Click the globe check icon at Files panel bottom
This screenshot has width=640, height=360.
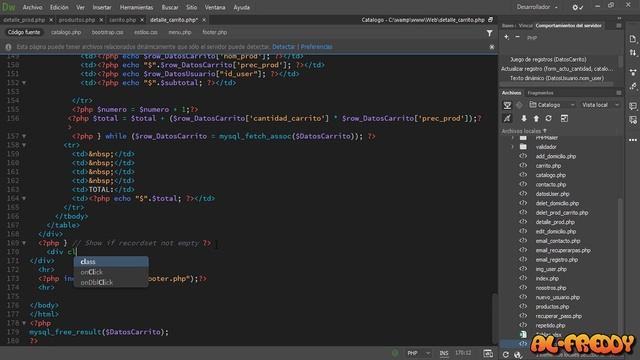click(518, 354)
